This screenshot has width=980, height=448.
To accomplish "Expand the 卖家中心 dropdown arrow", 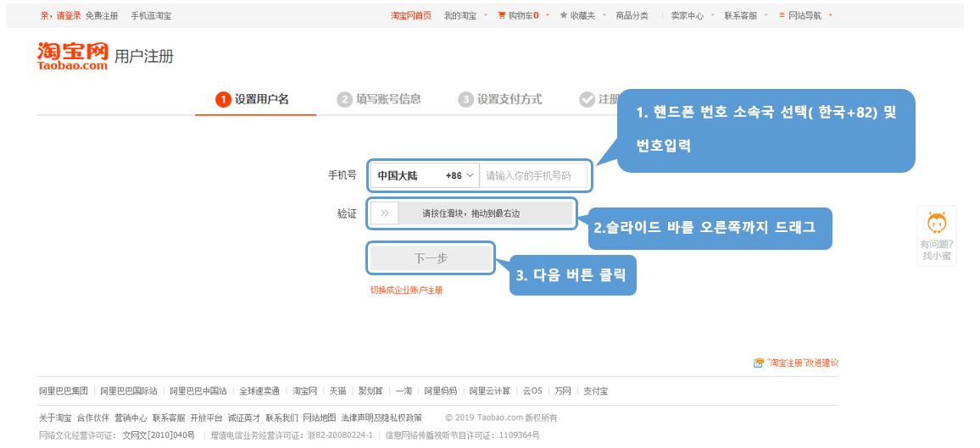I will click(x=712, y=15).
